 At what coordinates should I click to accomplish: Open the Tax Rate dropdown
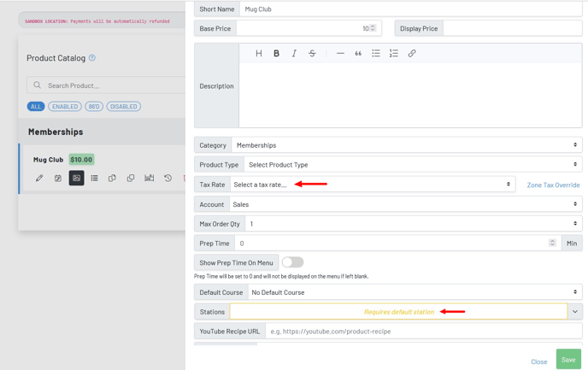click(x=372, y=185)
